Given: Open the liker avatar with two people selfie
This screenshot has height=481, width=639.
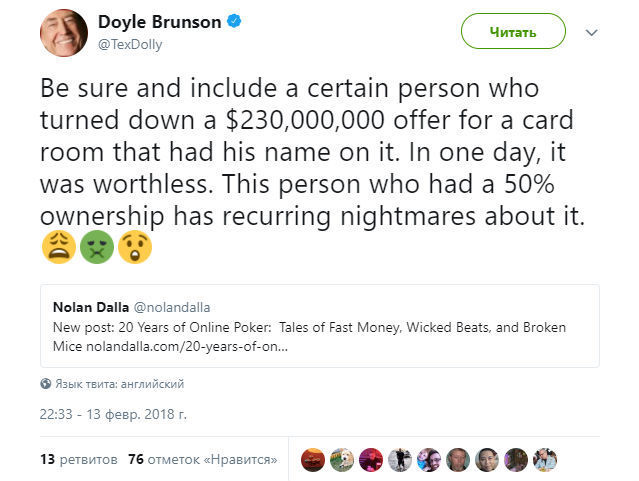Looking at the screenshot, I should [x=429, y=459].
